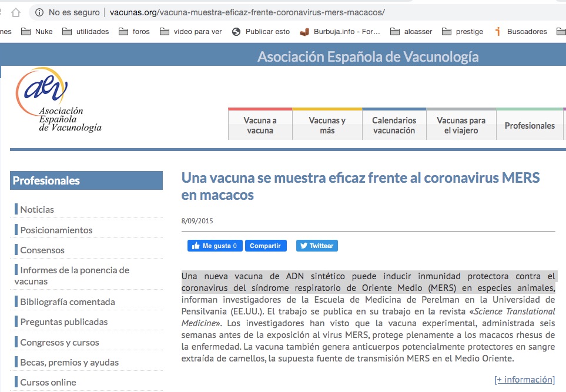Click the Facebook Compartir button
This screenshot has width=566, height=392.
[265, 246]
